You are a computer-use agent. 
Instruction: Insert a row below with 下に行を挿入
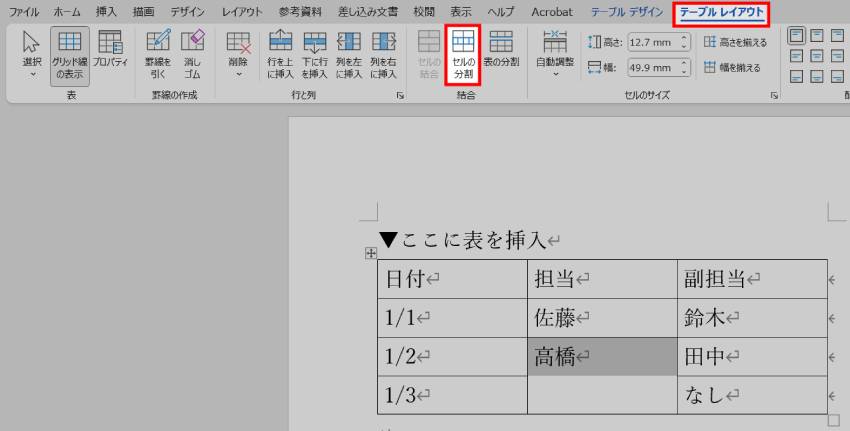314,54
